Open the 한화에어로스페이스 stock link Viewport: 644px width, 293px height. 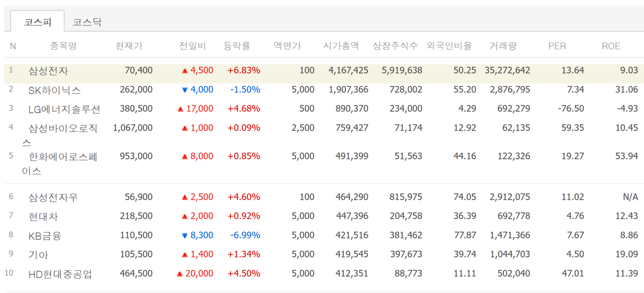[60, 164]
